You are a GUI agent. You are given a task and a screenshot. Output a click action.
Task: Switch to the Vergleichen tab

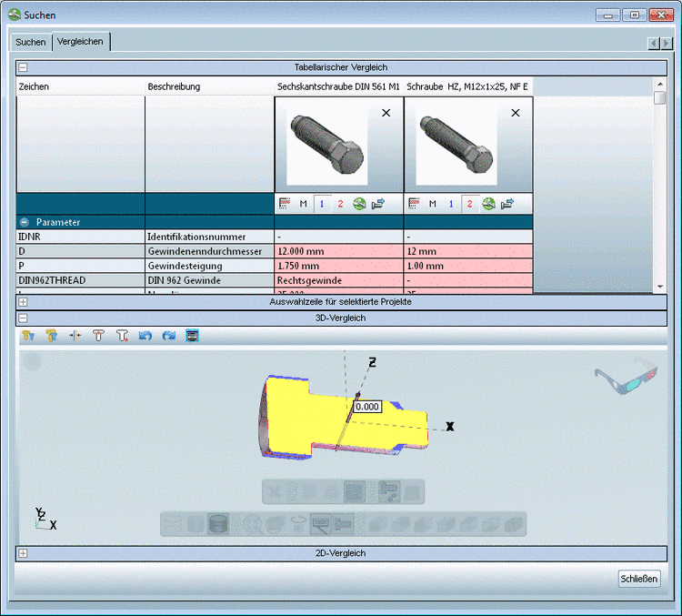(x=80, y=42)
